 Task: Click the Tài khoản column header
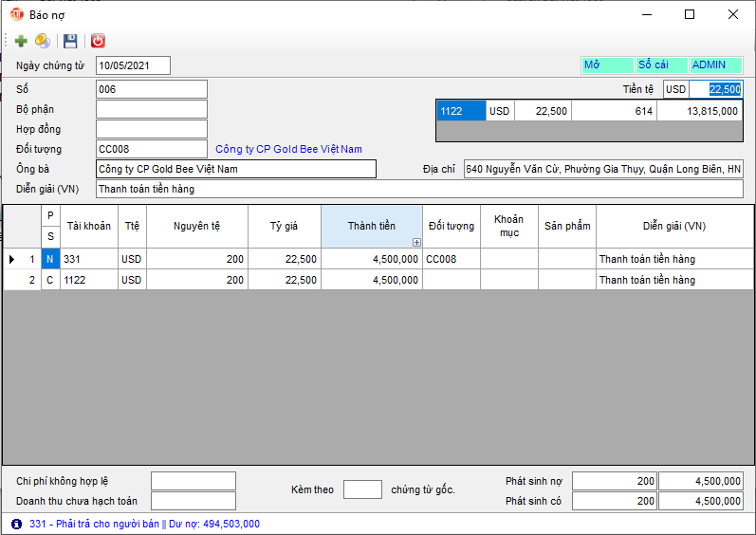(x=89, y=227)
